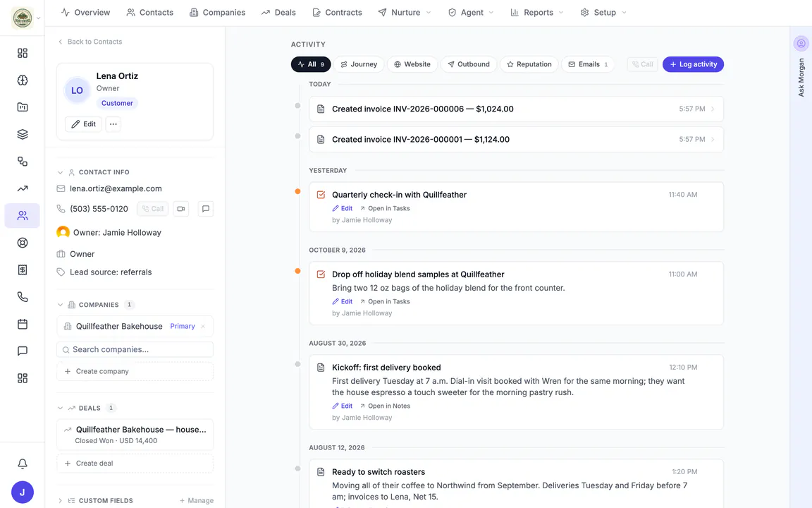Open the brain icon in the sidebar
The width and height of the screenshot is (812, 508).
[x=23, y=80]
